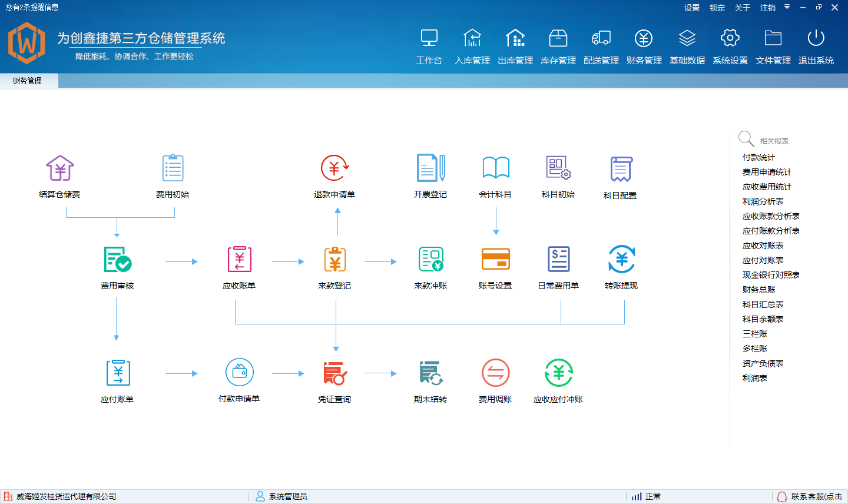This screenshot has height=504, width=848.
Task: Open the 应收对账表 report link
Action: pyautogui.click(x=763, y=246)
